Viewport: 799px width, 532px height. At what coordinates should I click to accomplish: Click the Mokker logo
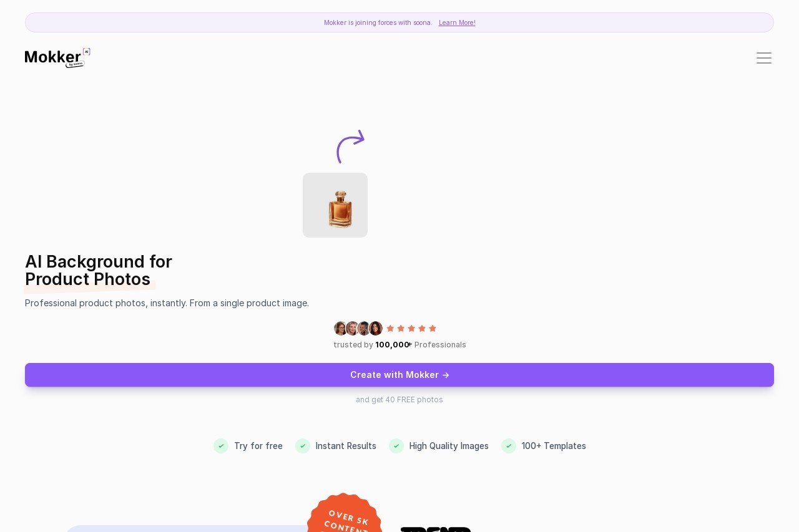point(57,58)
